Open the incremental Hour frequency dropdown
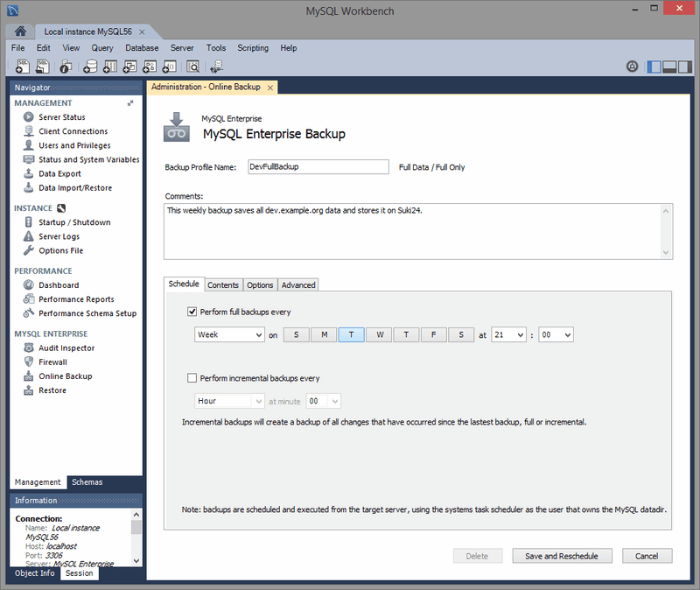Screen dimensions: 700x590 point(229,401)
